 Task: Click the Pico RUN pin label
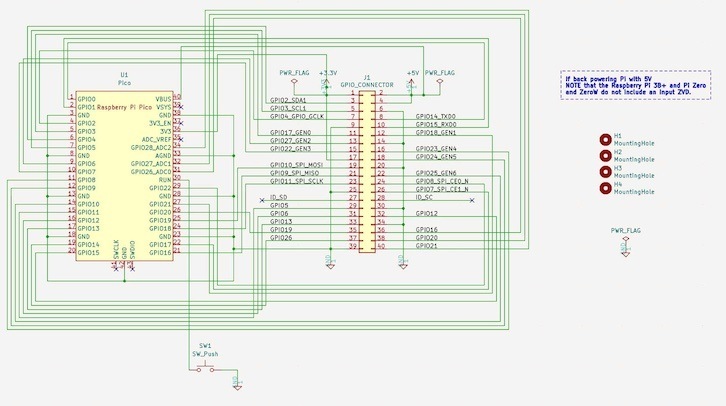click(x=165, y=180)
